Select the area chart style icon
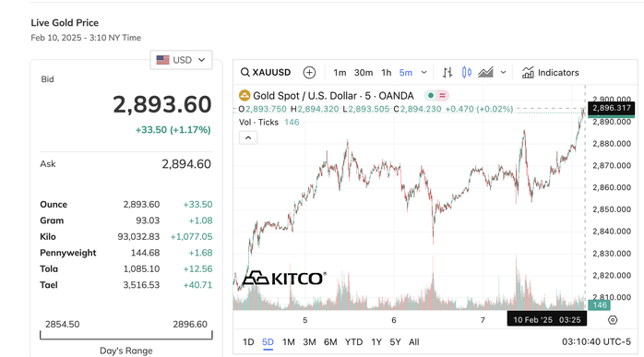 [485, 73]
